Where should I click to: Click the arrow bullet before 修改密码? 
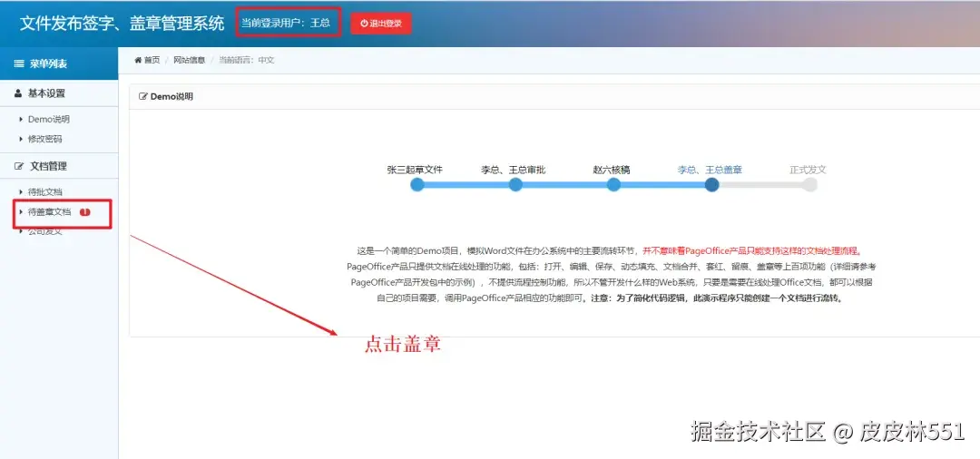[21, 139]
